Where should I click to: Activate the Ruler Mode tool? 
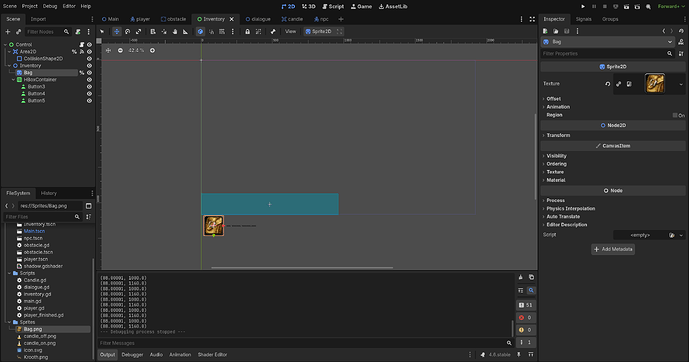(x=185, y=32)
